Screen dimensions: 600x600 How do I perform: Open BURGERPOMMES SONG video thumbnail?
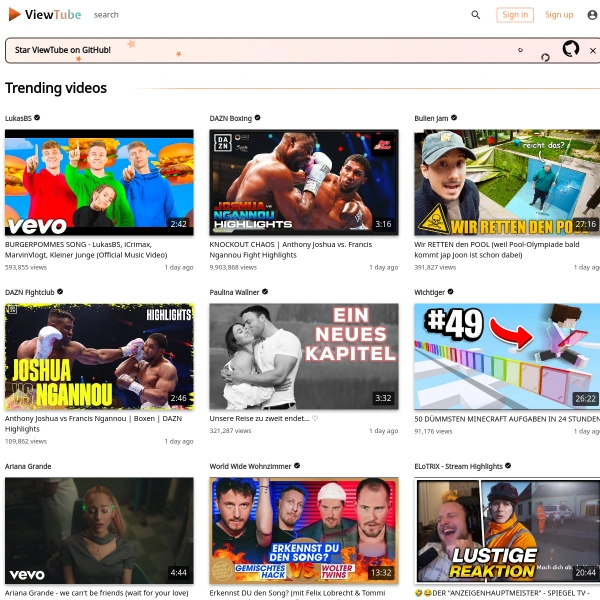pos(99,183)
